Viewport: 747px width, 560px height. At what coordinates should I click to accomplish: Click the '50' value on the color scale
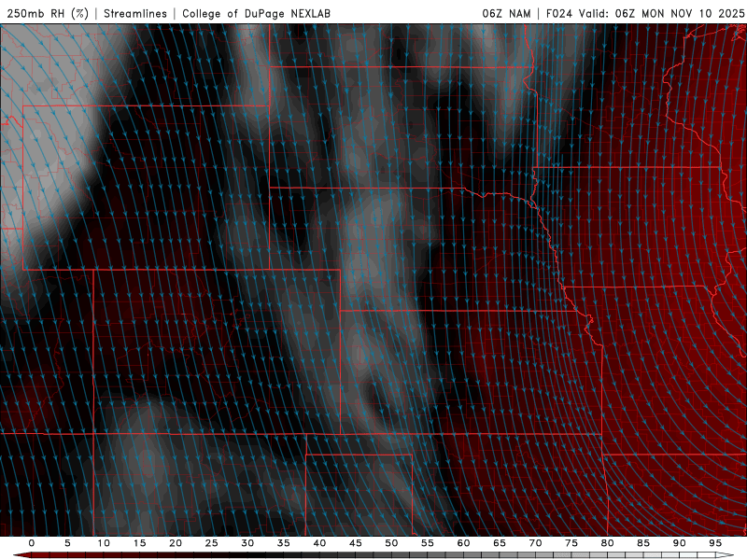click(x=391, y=543)
